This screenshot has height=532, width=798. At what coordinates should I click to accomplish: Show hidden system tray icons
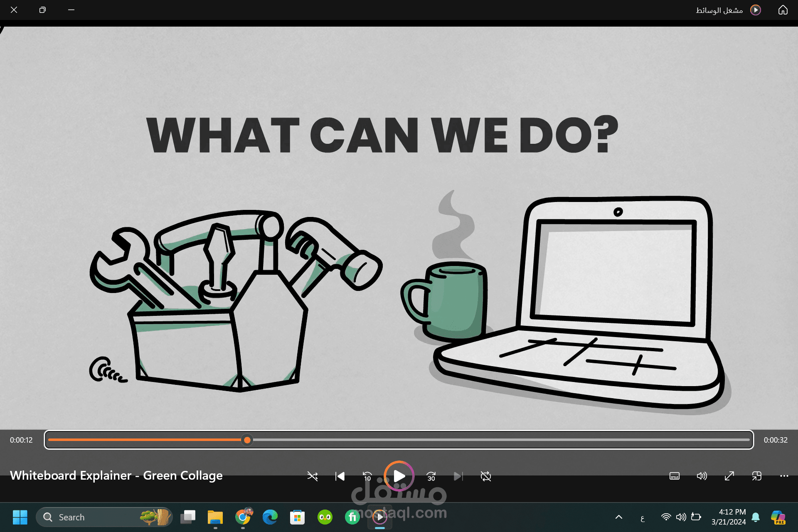[618, 517]
